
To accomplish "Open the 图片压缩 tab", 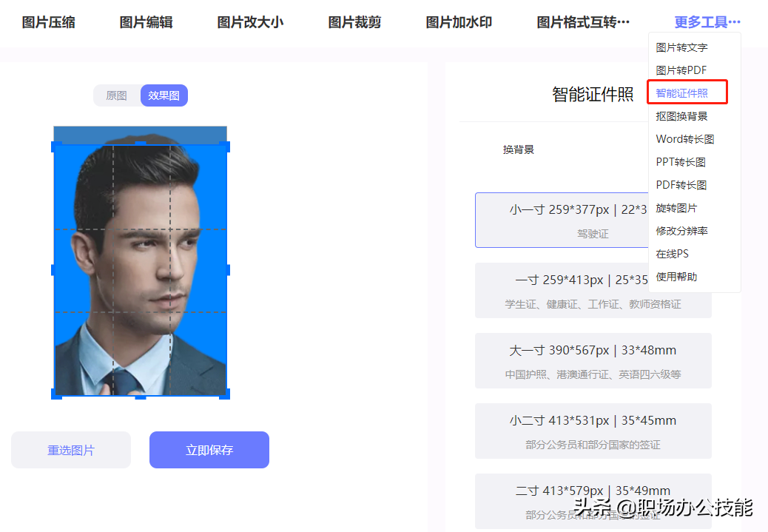I will coord(48,22).
